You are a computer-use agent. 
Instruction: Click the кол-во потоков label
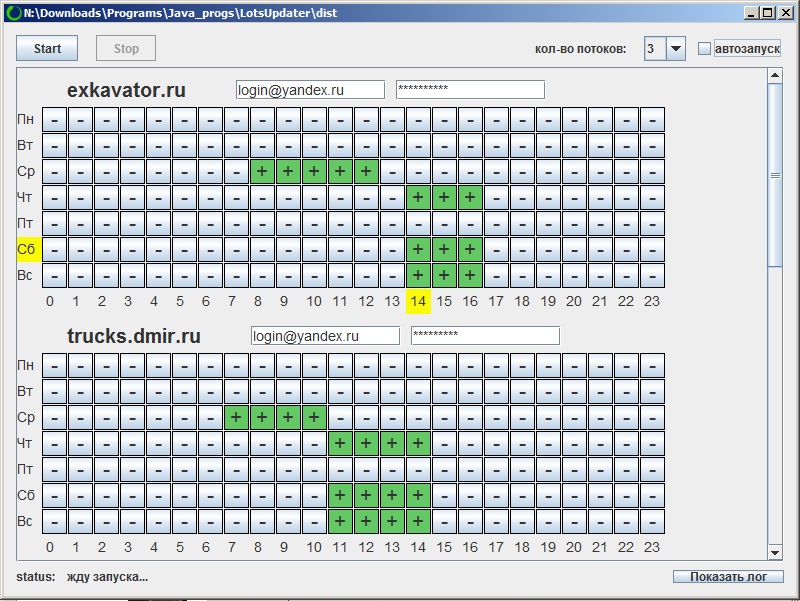point(581,49)
